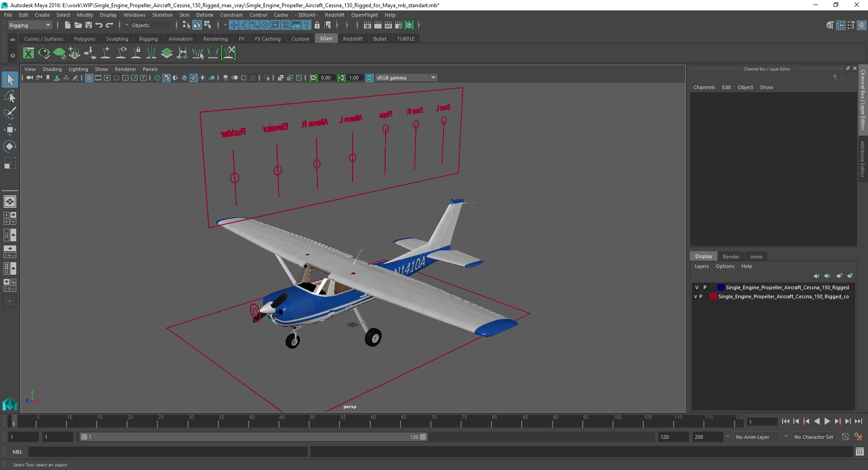Activate the Lasso select tool

10,97
